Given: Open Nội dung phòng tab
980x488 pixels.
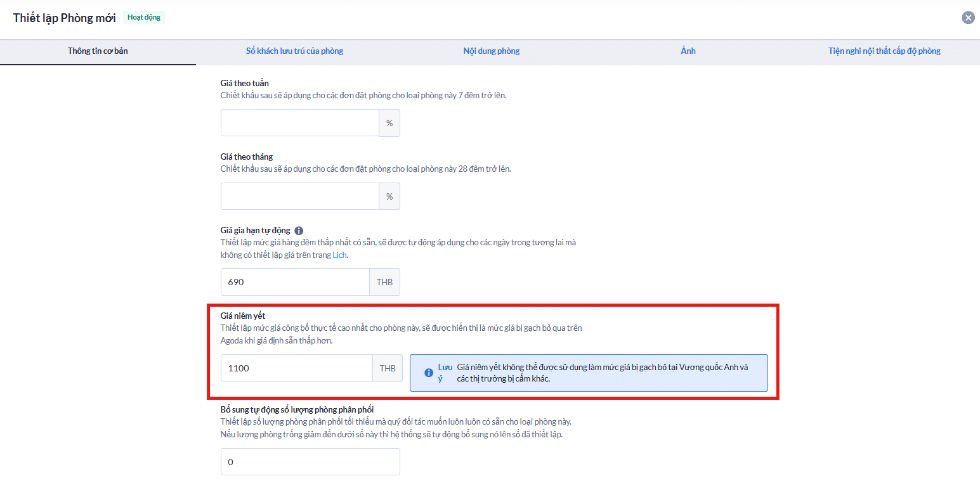Looking at the screenshot, I should (492, 51).
